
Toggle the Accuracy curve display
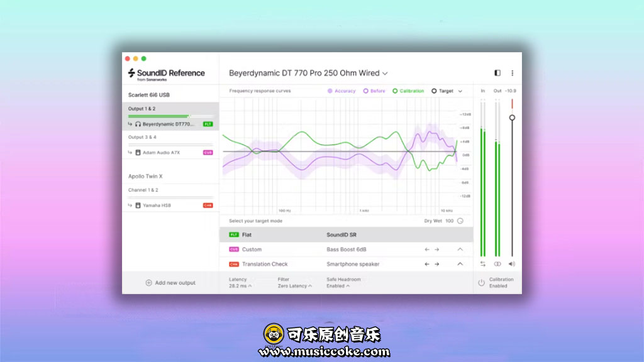click(341, 91)
